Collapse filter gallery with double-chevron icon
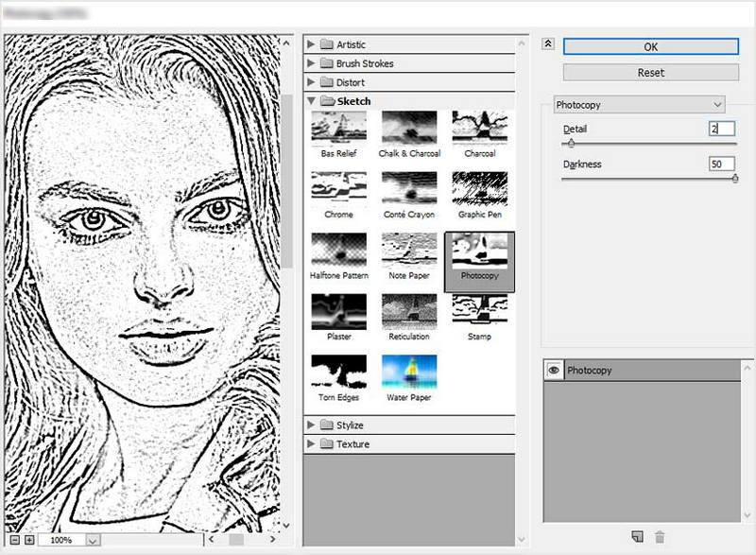The image size is (756, 555). pos(548,43)
